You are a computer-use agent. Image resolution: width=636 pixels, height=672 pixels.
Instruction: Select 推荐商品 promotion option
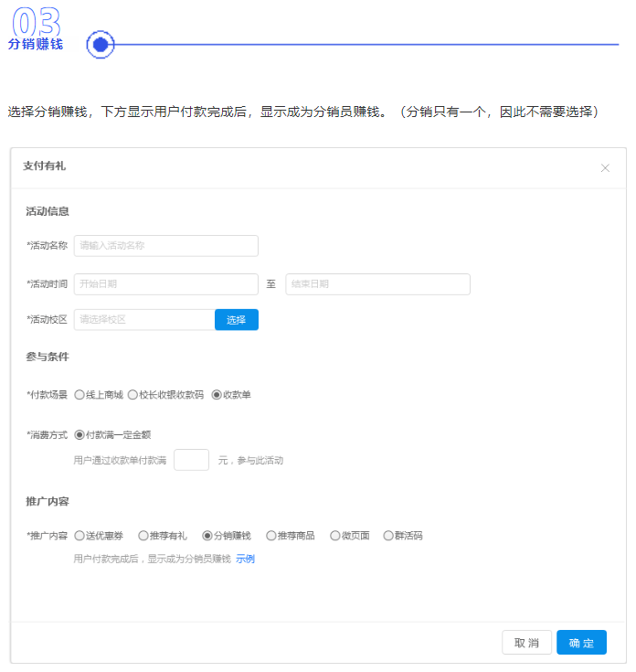tap(271, 536)
